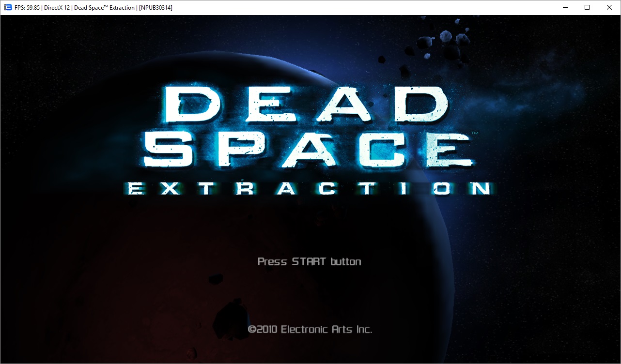This screenshot has height=364, width=621.
Task: Maximize the Dead Space Extraction window
Action: pyautogui.click(x=587, y=7)
